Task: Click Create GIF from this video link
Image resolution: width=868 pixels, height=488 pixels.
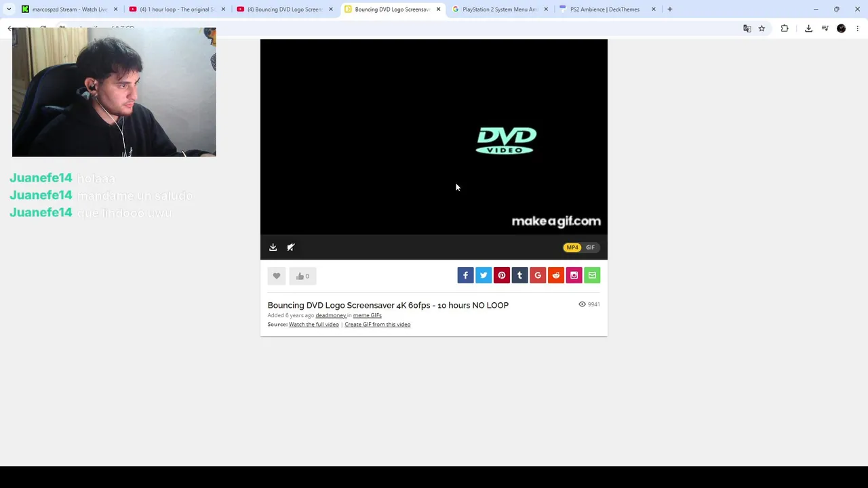Action: click(377, 324)
